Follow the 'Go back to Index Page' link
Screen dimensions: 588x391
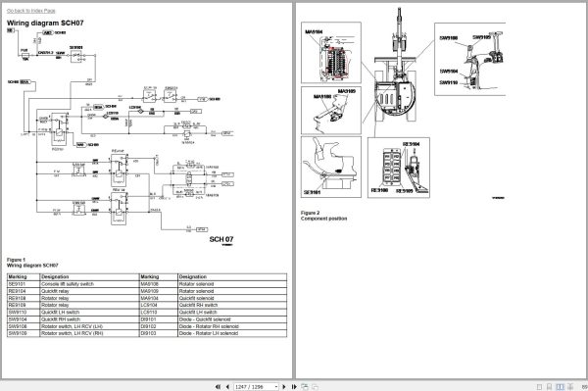point(31,11)
